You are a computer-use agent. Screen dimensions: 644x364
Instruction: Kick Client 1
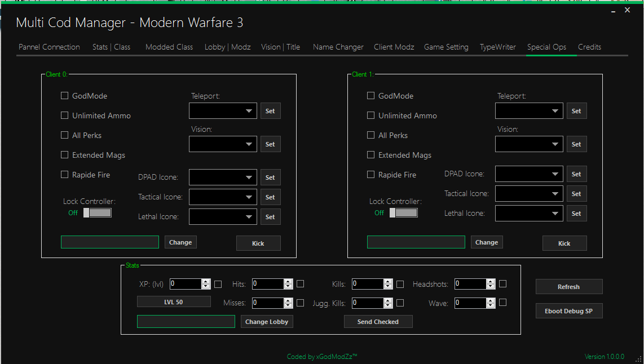coord(564,243)
